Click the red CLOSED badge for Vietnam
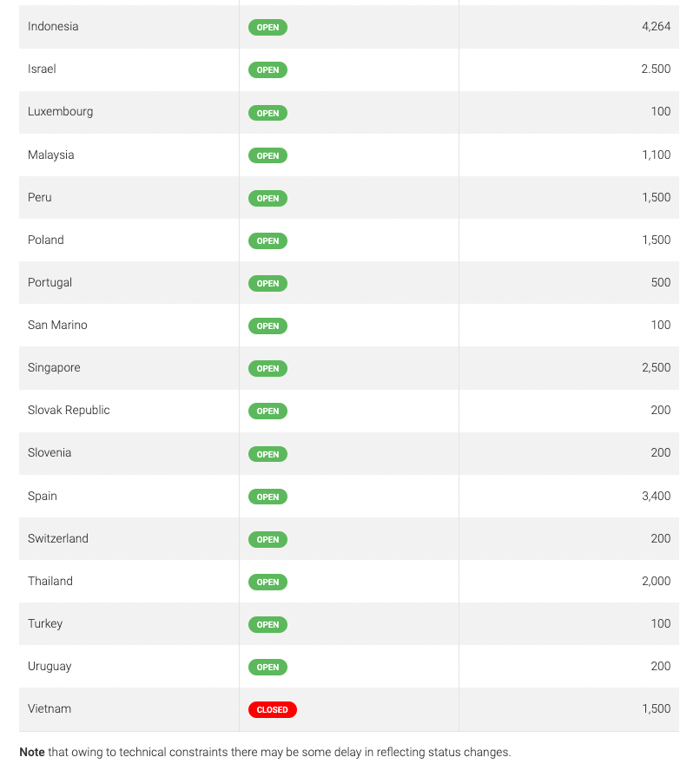 click(x=273, y=709)
